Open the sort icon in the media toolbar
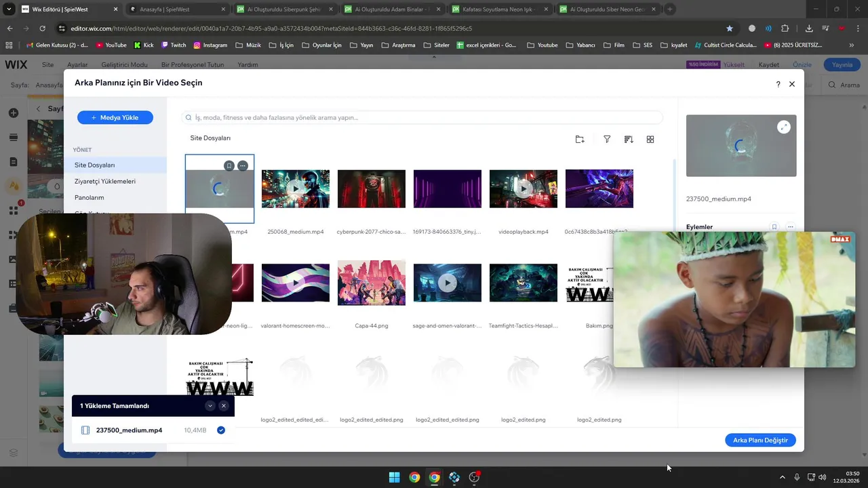 [629, 139]
